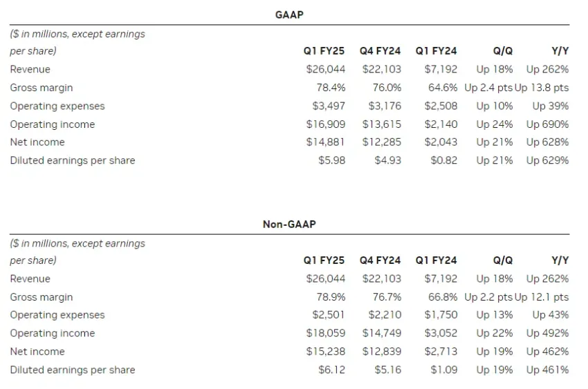Select GAAP net income $14,881
This screenshot has height=389, width=588.
325,142
